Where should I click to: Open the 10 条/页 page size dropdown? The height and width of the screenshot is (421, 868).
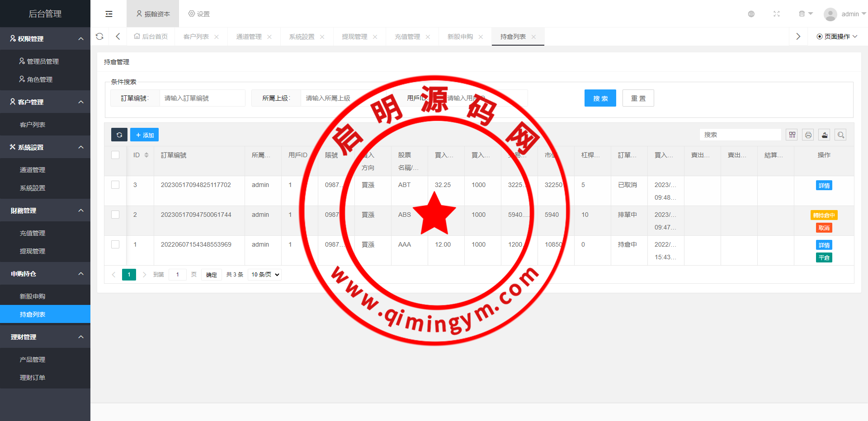pos(265,275)
